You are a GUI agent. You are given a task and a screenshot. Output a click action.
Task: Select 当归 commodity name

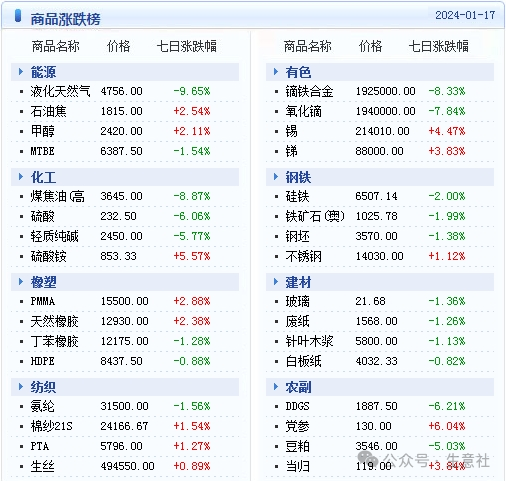[x=297, y=466]
